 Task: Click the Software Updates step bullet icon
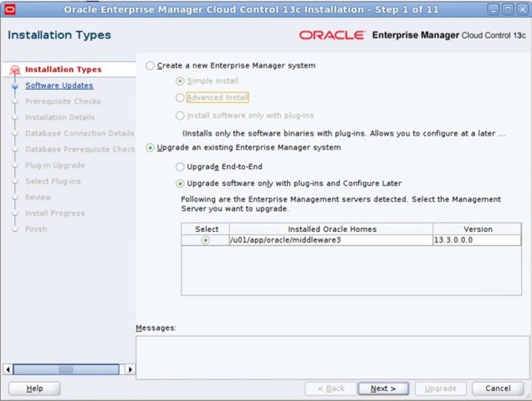pyautogui.click(x=15, y=86)
